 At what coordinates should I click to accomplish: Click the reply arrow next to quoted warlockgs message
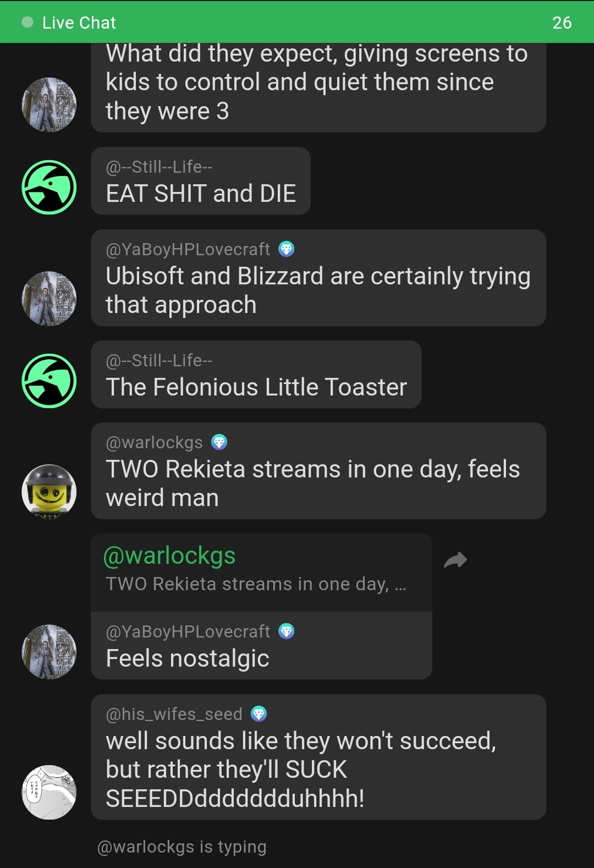point(455,560)
